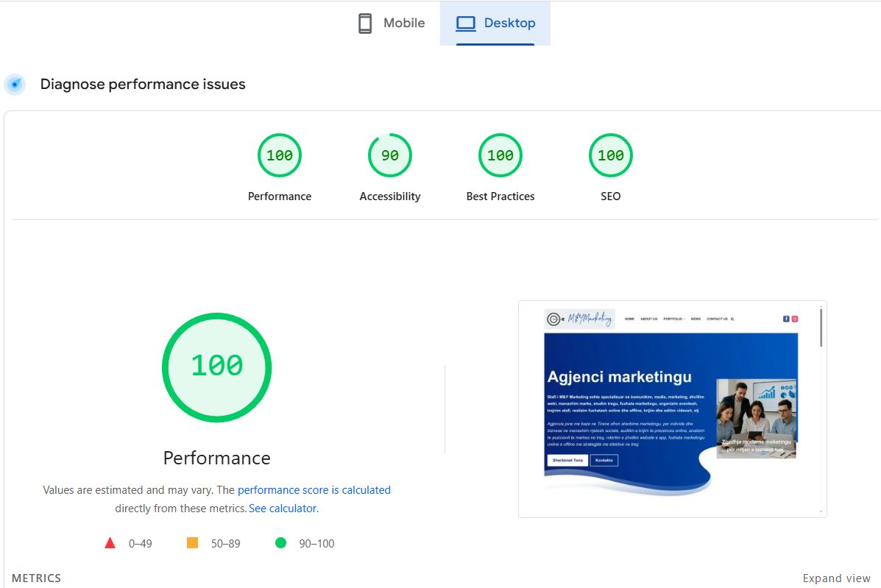This screenshot has width=881, height=588.
Task: Click the Diagnose performance issues icon
Action: pyautogui.click(x=15, y=85)
